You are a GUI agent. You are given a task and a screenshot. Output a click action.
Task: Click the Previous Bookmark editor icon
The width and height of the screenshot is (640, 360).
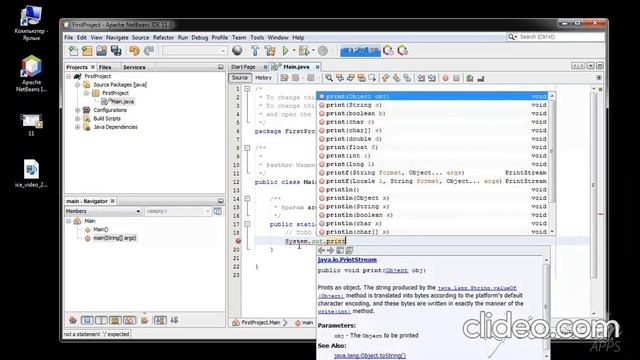tap(386, 78)
